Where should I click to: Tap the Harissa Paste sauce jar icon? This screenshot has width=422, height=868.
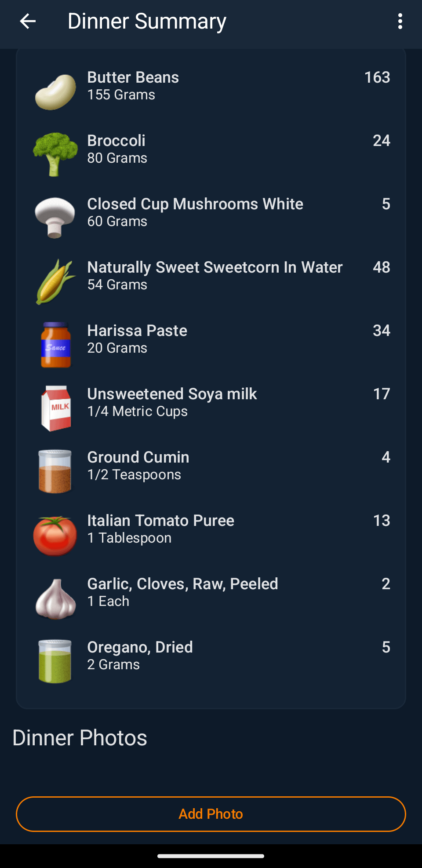pyautogui.click(x=55, y=345)
